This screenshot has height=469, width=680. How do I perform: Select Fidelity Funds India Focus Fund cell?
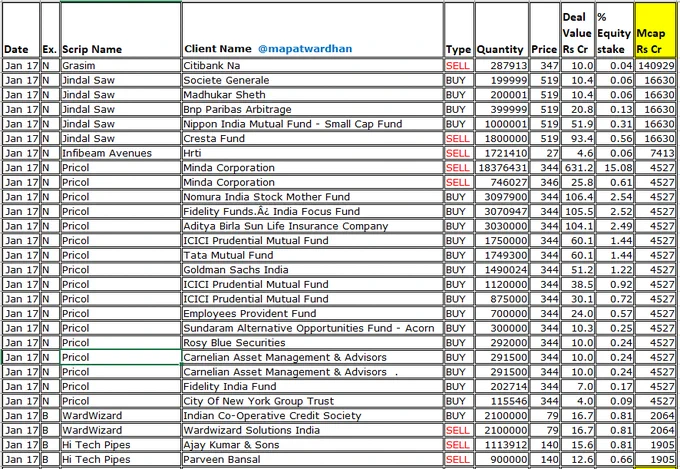[x=313, y=211]
